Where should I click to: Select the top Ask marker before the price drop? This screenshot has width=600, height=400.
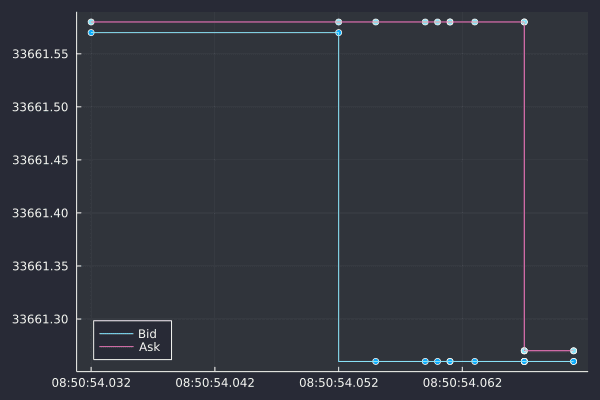524,22
